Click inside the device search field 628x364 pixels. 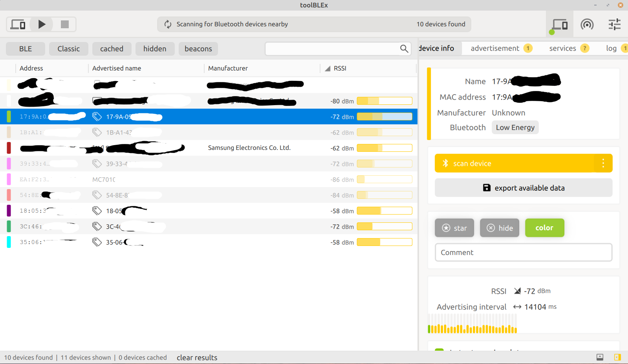click(338, 49)
